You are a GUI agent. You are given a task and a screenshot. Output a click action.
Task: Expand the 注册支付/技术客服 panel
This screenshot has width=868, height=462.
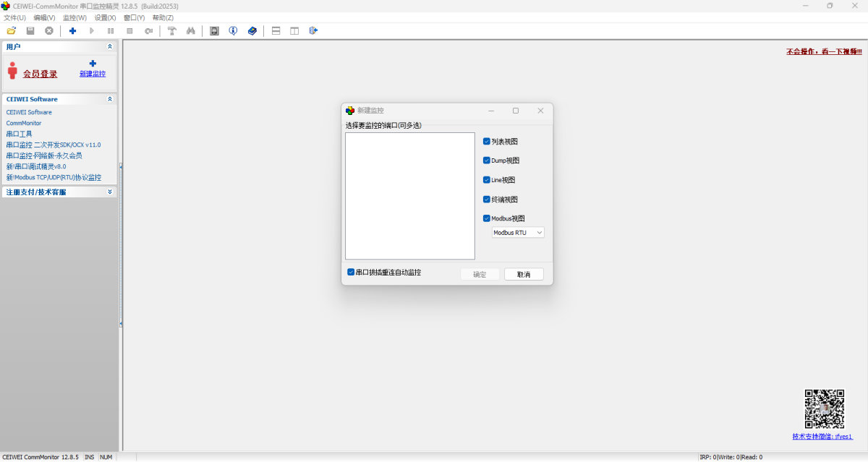(x=110, y=192)
